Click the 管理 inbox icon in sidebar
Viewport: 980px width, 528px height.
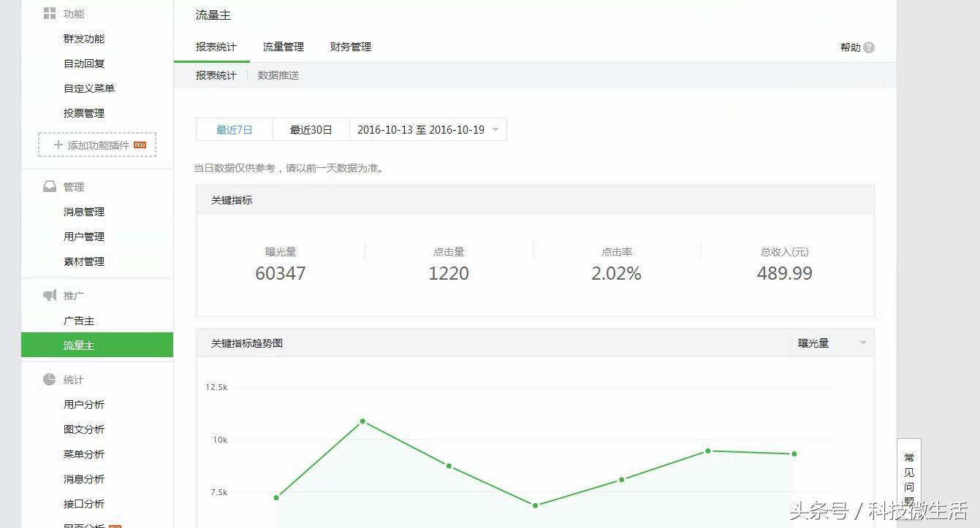(x=50, y=186)
